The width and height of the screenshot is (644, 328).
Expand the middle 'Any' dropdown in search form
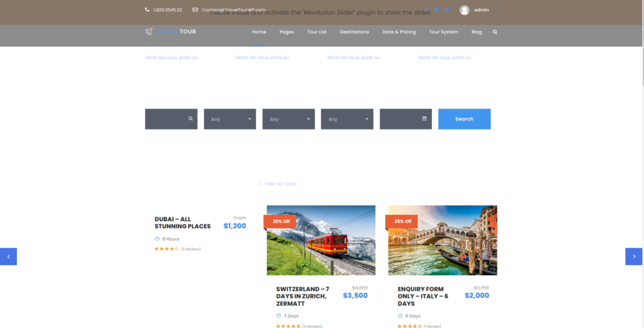point(288,119)
